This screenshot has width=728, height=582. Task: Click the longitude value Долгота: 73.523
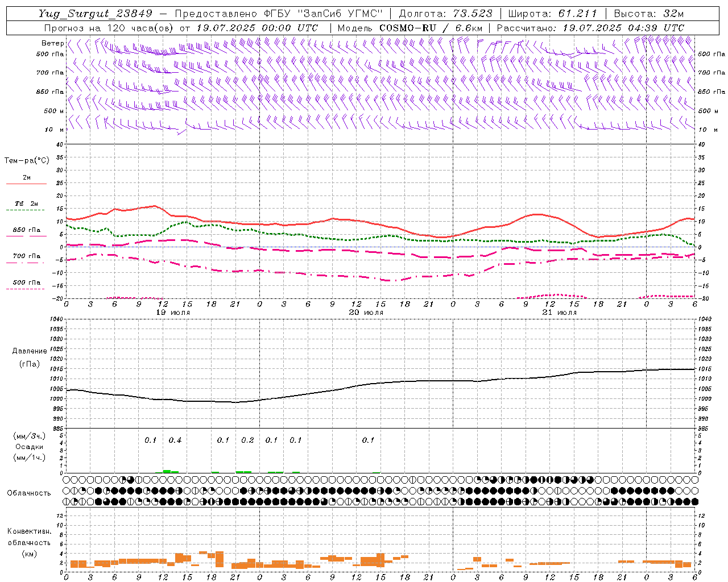coord(445,14)
